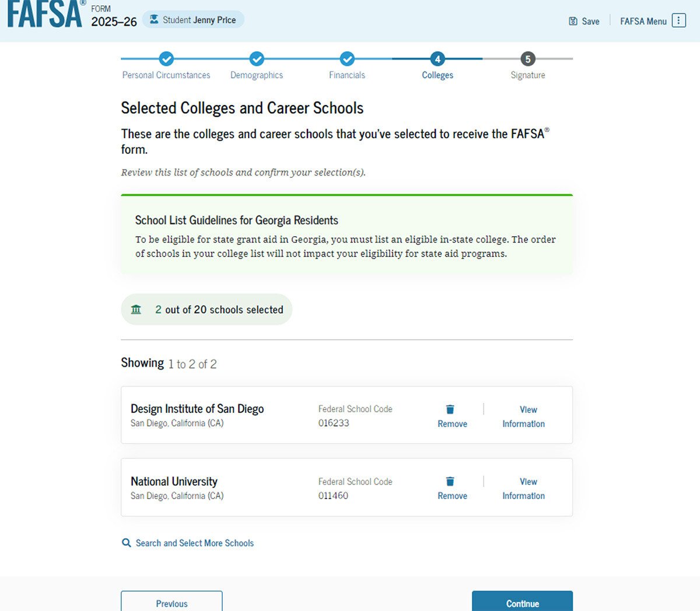Click the Showing 1 to 2 of 2 text
The width and height of the screenshot is (700, 611).
(x=169, y=363)
